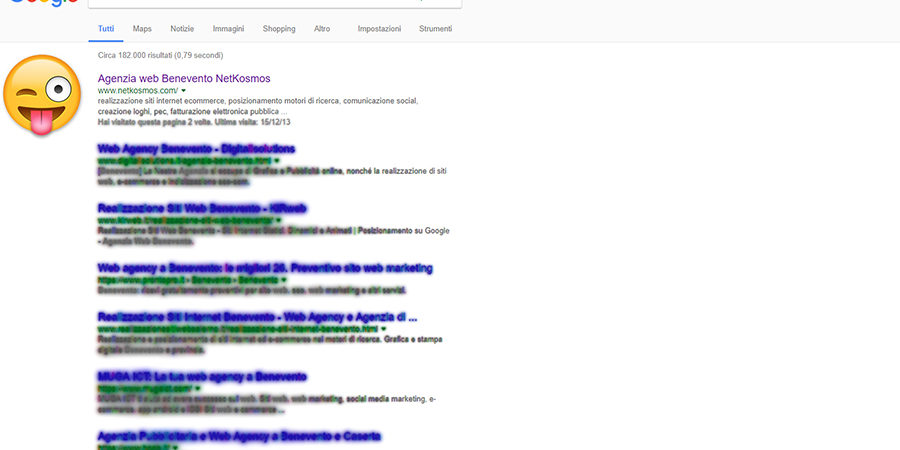Click the www.netkosmos.com URL

pyautogui.click(x=137, y=91)
